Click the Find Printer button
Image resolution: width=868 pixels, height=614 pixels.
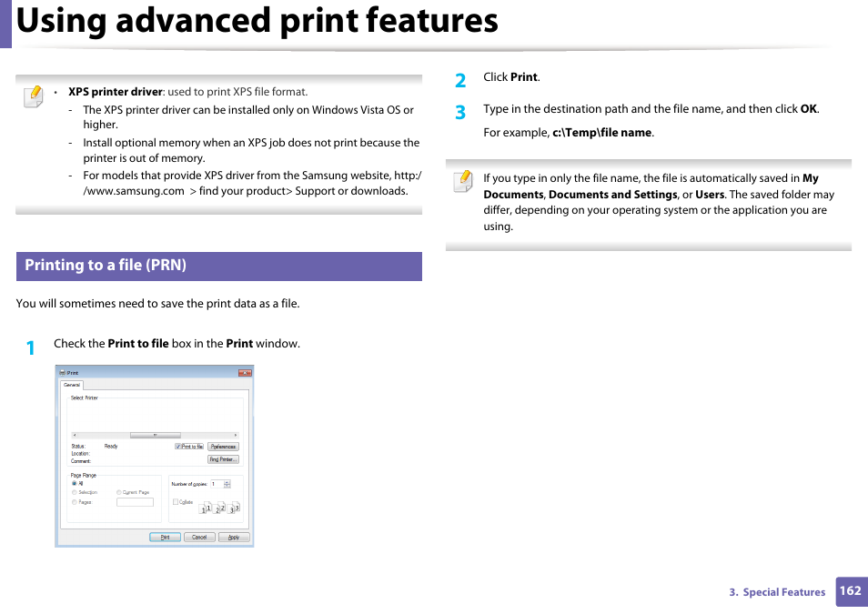click(223, 459)
